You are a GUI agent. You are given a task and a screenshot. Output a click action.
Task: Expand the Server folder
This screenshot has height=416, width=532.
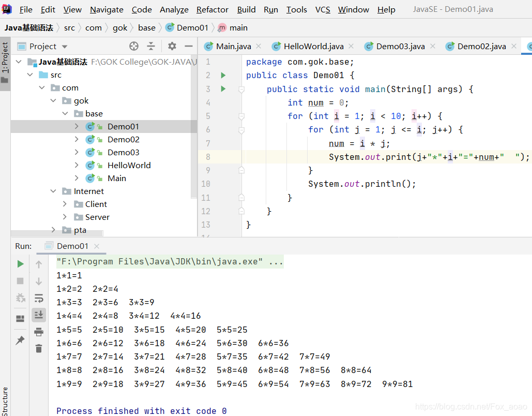pos(65,217)
